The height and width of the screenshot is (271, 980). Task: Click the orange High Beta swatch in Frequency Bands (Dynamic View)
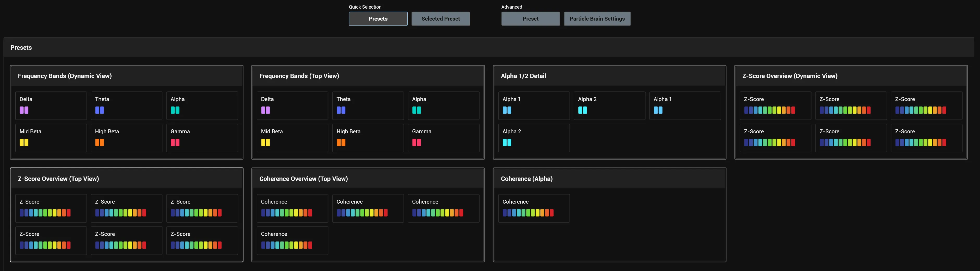pos(99,143)
